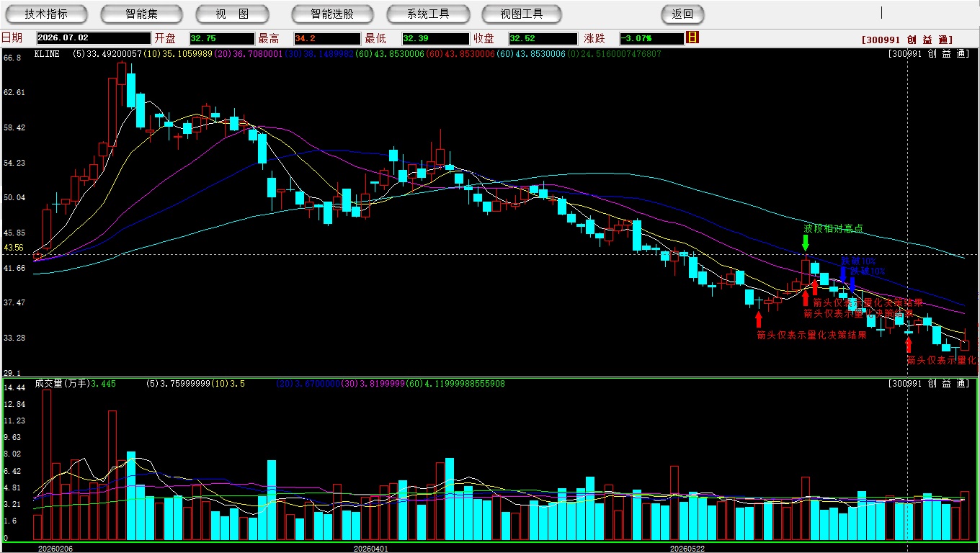Viewport: 980px width, 553px height.
Task: Click the red up arrow at chart bottom right
Action: 908,346
